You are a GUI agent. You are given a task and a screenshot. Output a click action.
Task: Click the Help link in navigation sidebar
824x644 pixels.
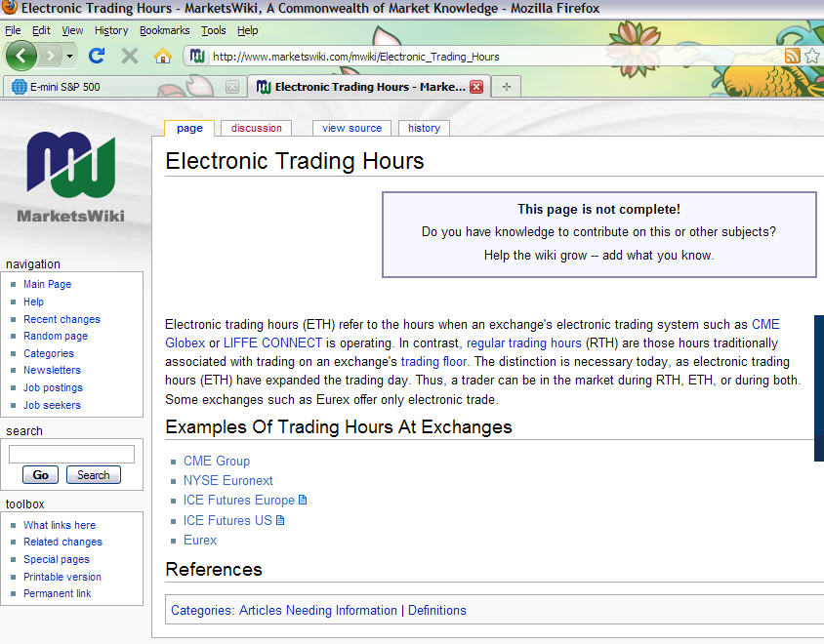(x=33, y=302)
